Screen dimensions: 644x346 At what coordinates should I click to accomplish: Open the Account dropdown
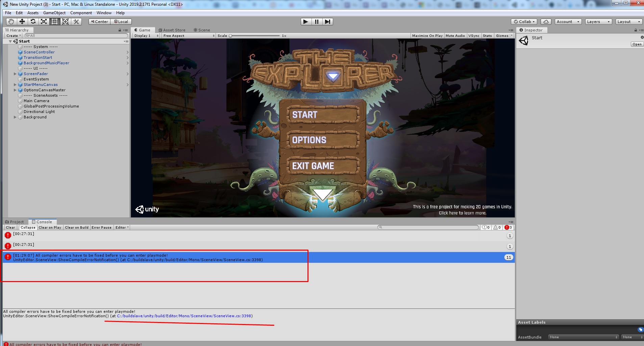(568, 22)
